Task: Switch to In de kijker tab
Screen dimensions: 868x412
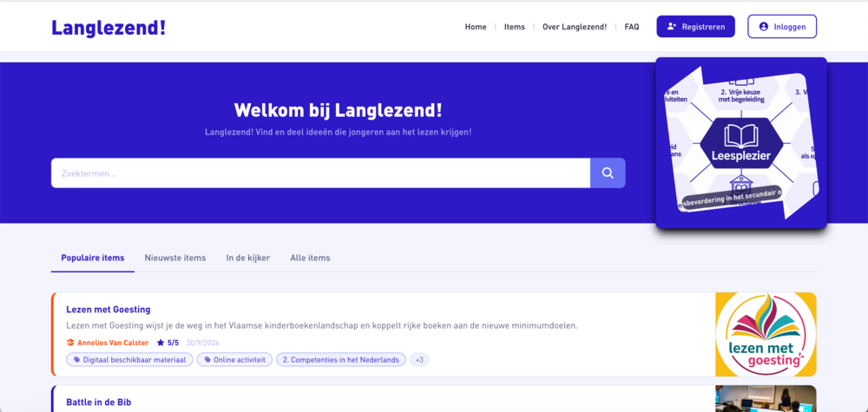Action: point(248,258)
